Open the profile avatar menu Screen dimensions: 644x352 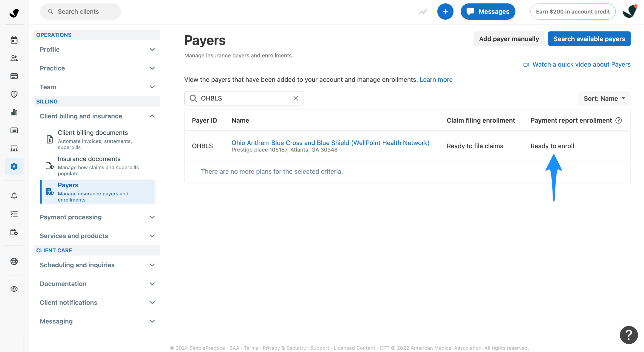coord(630,12)
